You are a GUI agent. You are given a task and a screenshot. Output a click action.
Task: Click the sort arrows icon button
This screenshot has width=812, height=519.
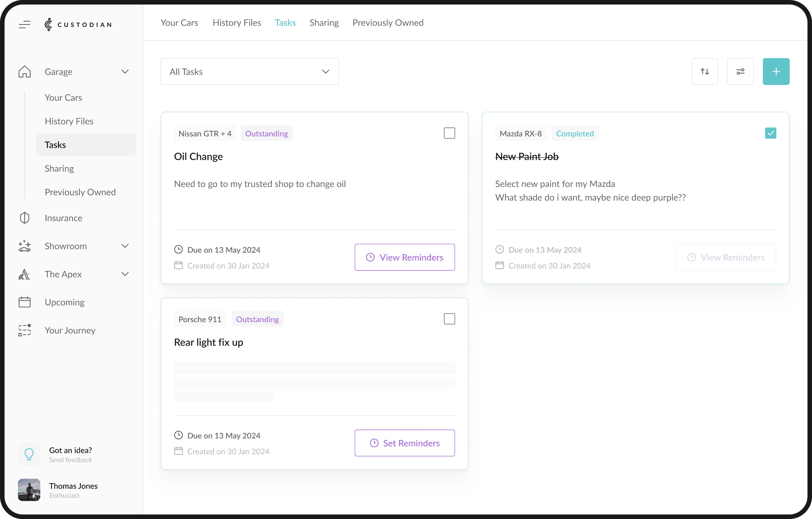[705, 71]
